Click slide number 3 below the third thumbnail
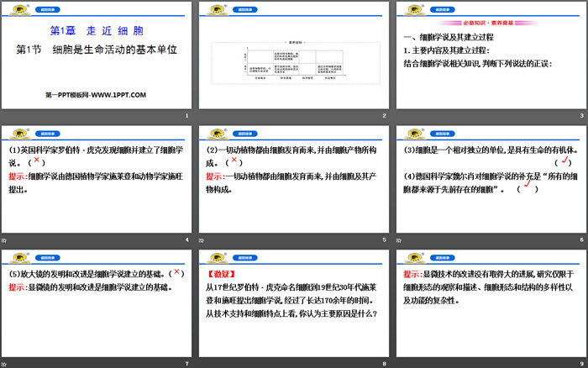The height and width of the screenshot is (368, 588). click(581, 116)
